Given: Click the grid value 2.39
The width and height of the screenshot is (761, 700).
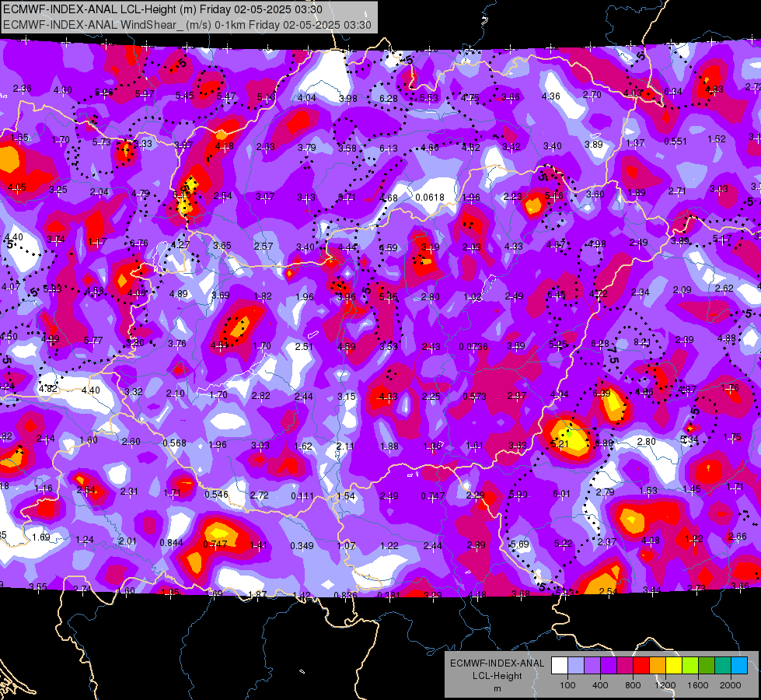Looking at the screenshot, I should click(684, 340).
